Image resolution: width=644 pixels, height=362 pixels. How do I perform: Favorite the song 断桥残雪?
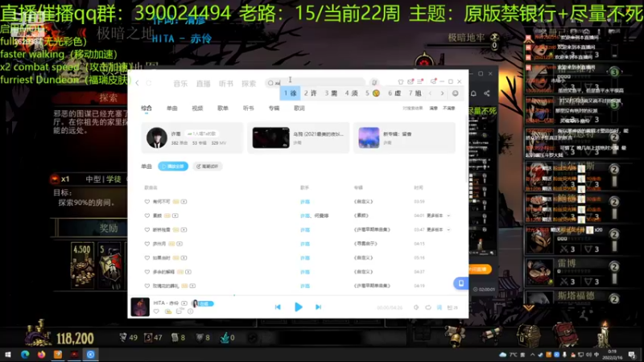[147, 230]
